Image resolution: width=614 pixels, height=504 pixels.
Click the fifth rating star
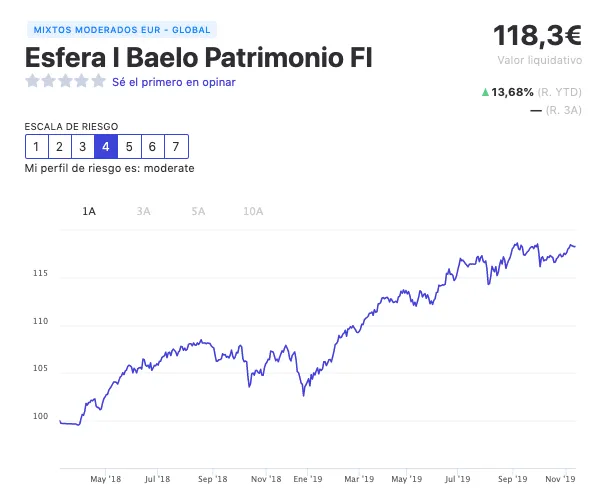98,82
